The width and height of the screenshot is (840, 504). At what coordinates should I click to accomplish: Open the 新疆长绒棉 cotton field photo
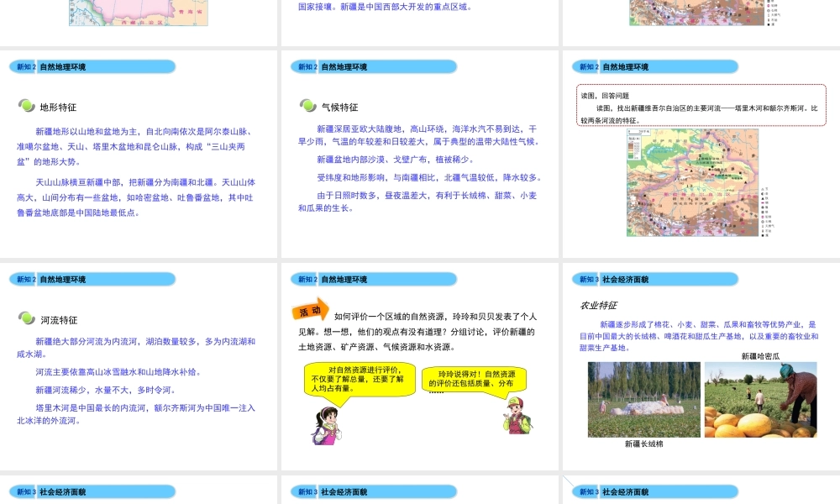[x=644, y=400]
